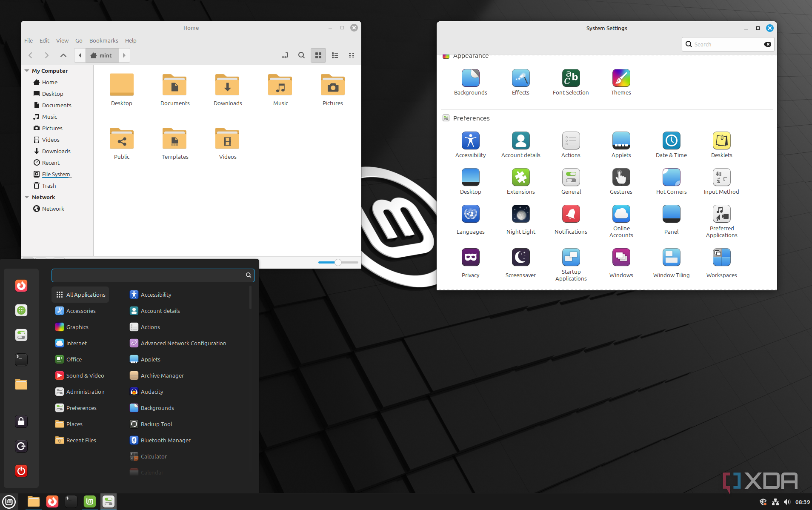Open the View menu
812x510 pixels.
point(62,40)
